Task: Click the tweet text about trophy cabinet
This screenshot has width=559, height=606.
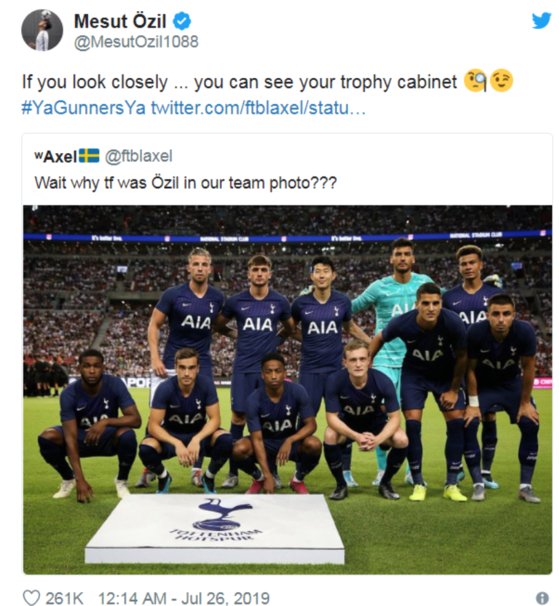Action: click(x=239, y=82)
